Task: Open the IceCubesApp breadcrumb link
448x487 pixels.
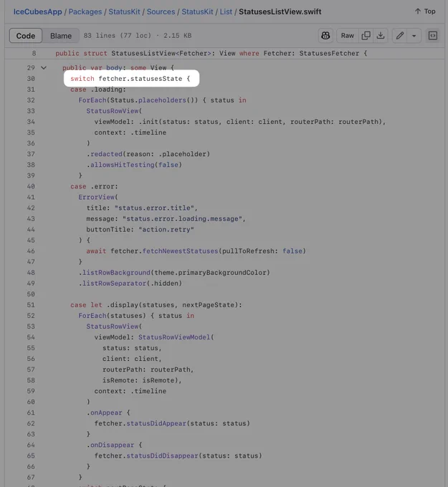Action: [x=37, y=11]
